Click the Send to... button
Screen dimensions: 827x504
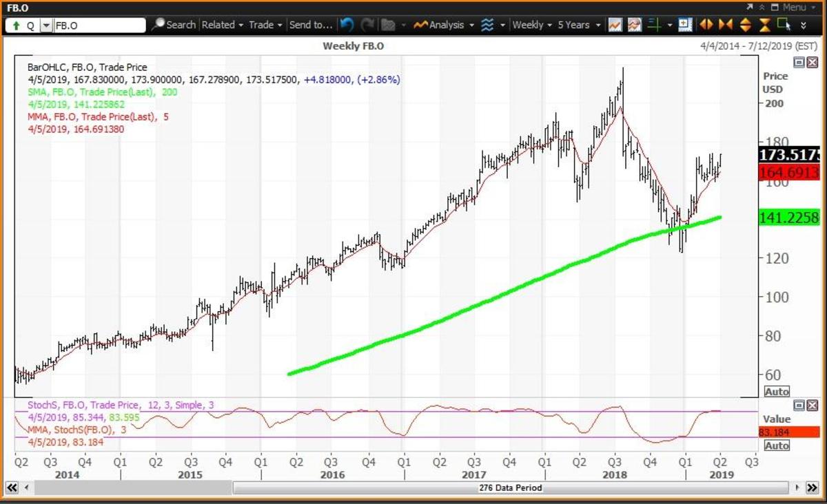pos(310,25)
